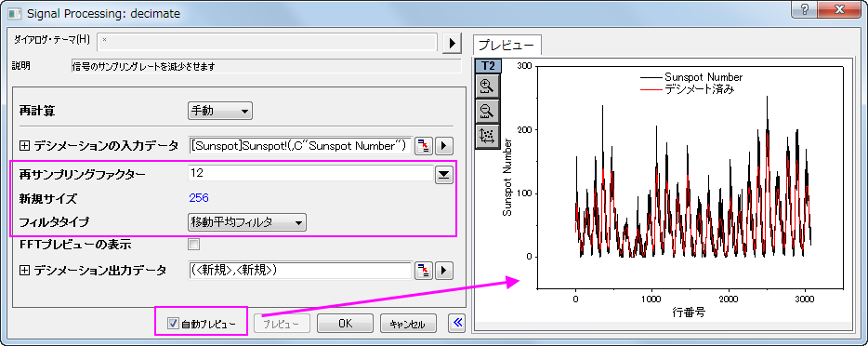Click the description field about sampling rate

pos(266,66)
